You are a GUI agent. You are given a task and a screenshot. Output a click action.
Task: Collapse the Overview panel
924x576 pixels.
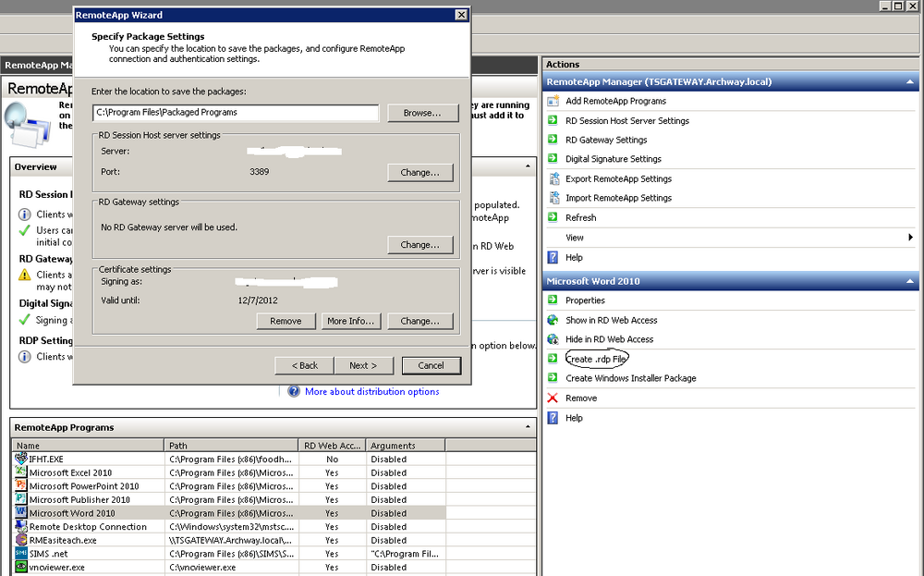(x=528, y=166)
